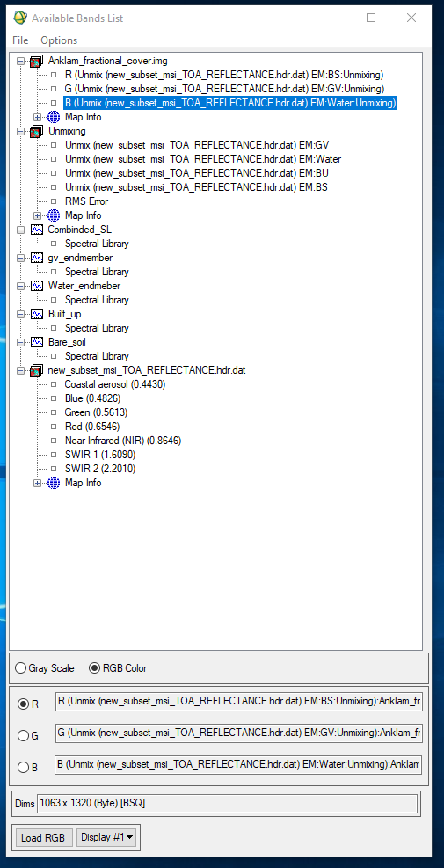Click the Unmixing file icon
The width and height of the screenshot is (444, 868).
(37, 131)
